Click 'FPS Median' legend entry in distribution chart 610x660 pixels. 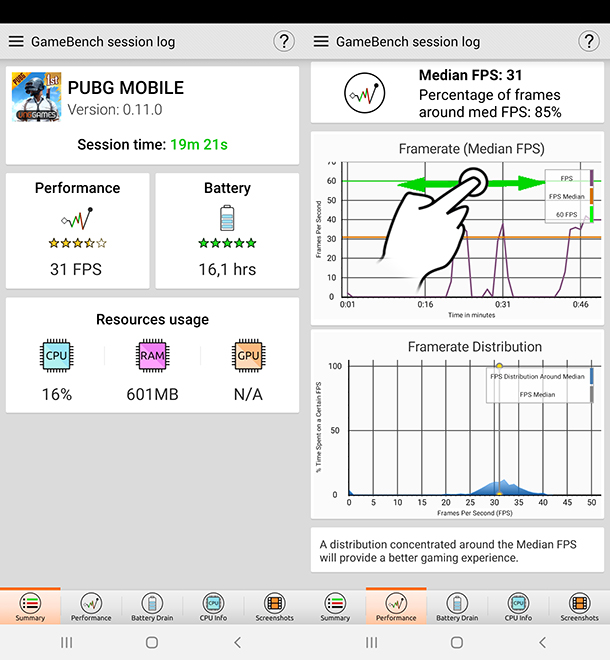coord(540,395)
